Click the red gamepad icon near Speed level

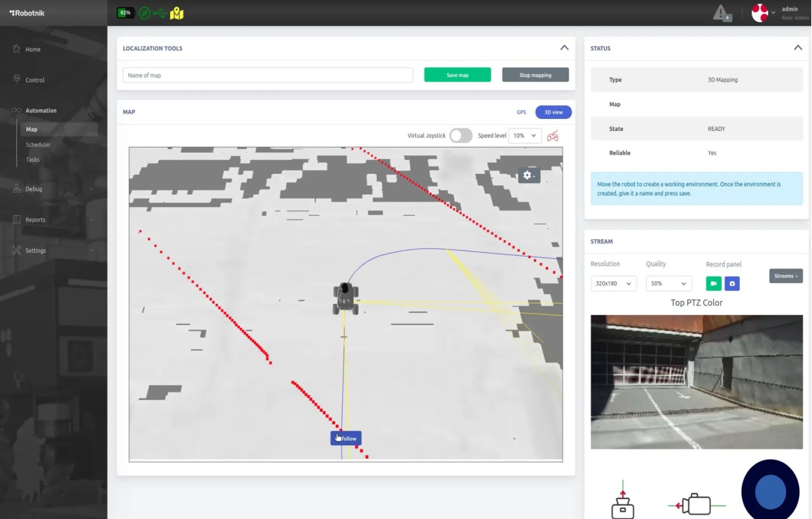[x=553, y=136]
